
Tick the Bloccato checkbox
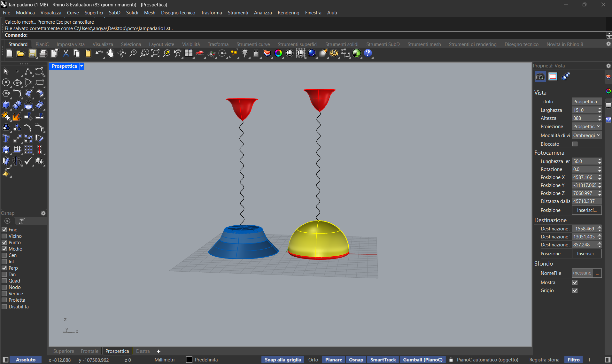[575, 144]
